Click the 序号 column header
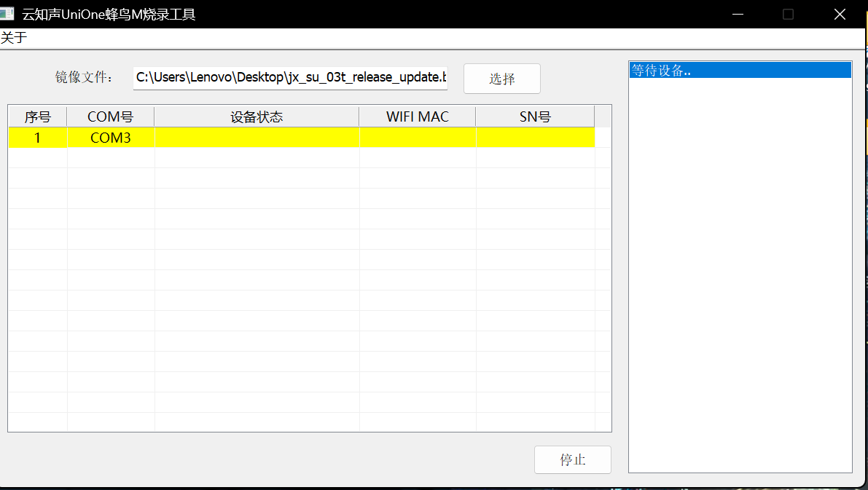The image size is (868, 490). pos(37,116)
